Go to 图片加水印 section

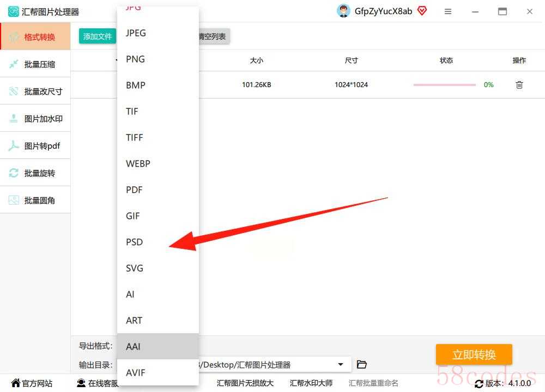(x=35, y=118)
